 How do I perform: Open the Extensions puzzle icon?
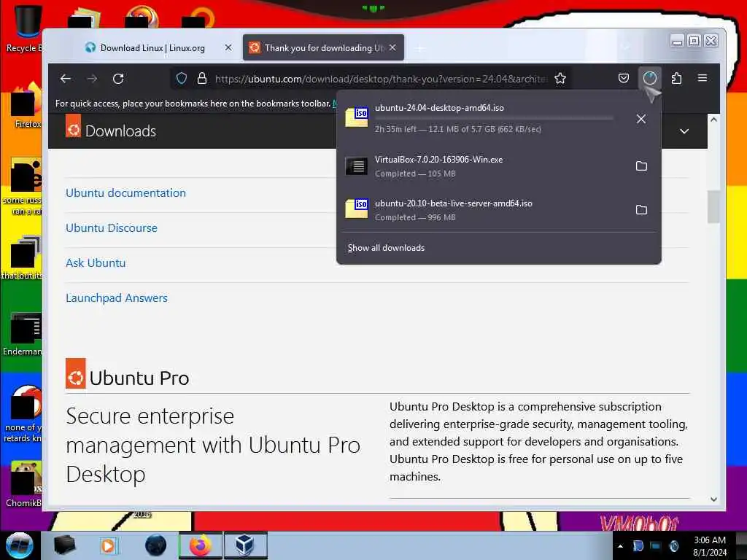pos(676,78)
